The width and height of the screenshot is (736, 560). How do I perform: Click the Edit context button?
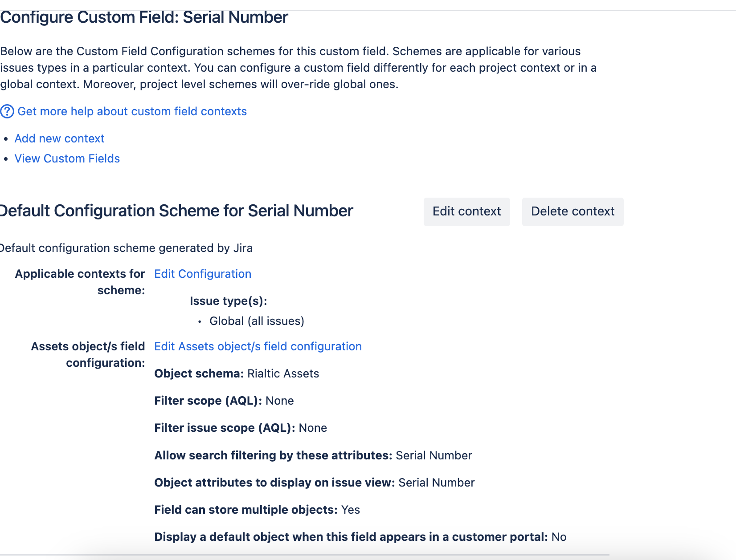click(x=466, y=211)
